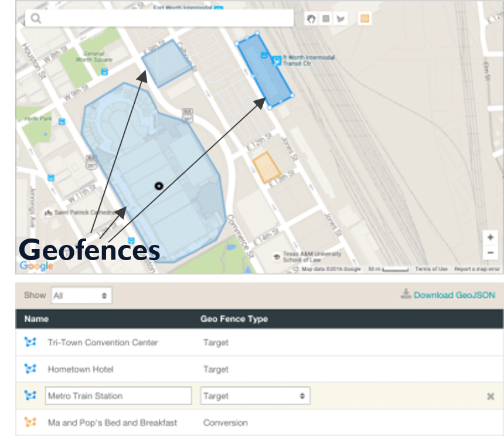Open Target type dropdown for Metro Train Station
This screenshot has height=436, width=504.
[255, 396]
